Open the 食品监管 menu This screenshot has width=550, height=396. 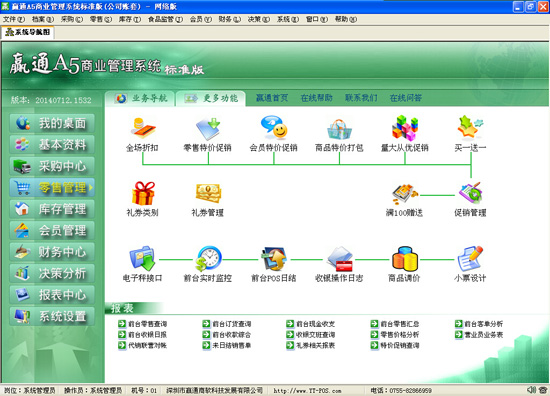click(165, 19)
